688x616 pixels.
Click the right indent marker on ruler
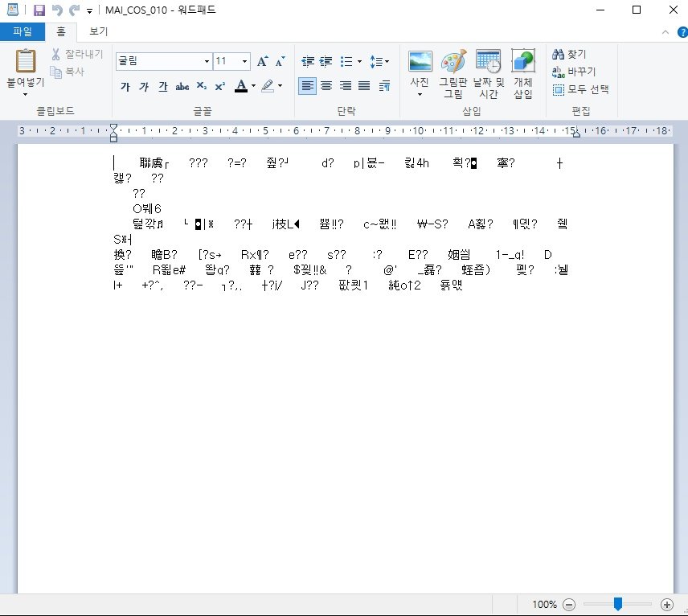pos(576,134)
